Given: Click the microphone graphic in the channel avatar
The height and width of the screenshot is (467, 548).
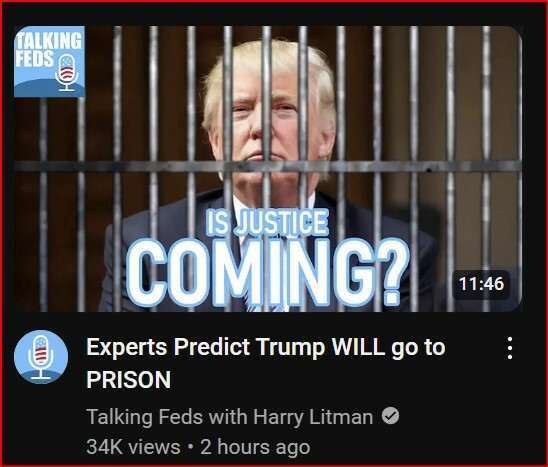Looking at the screenshot, I should click(x=41, y=357).
